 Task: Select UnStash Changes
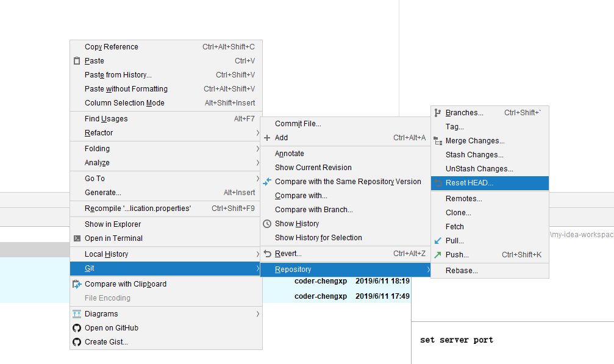[490, 169]
